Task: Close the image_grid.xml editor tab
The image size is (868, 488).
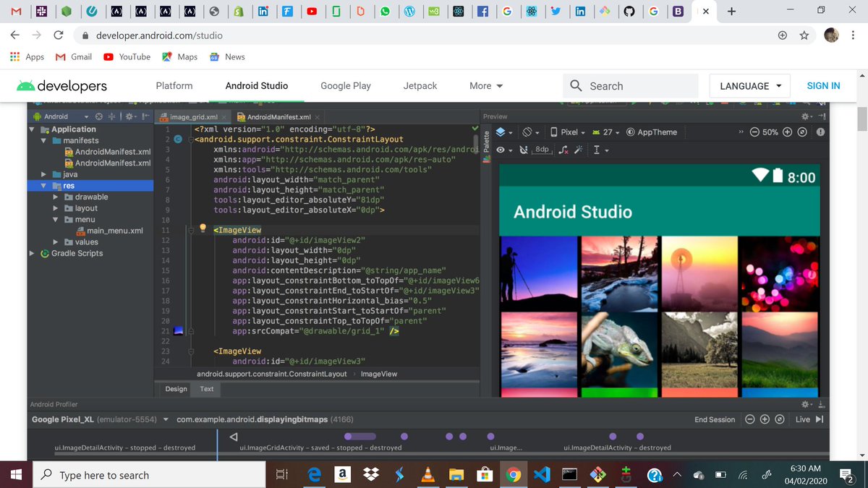Action: (x=224, y=117)
